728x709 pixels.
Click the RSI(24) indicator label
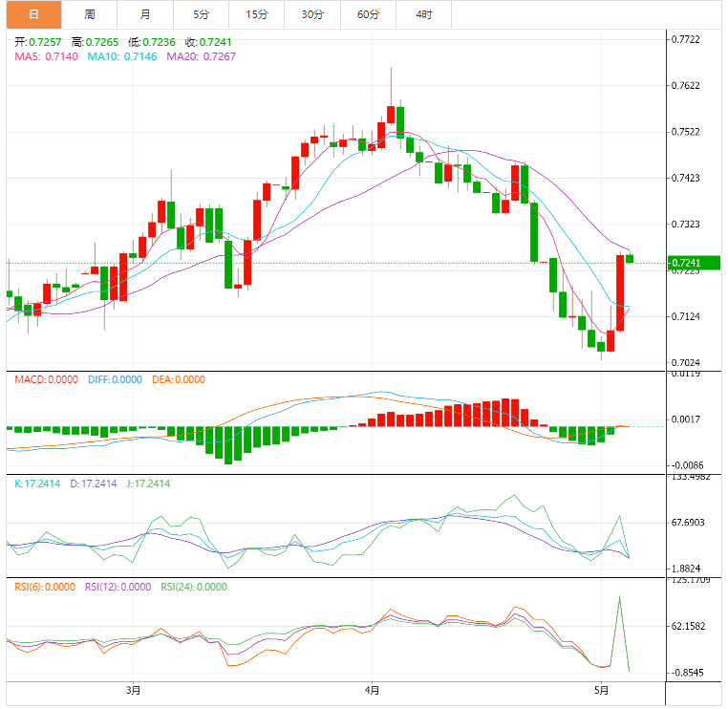pyautogui.click(x=194, y=588)
